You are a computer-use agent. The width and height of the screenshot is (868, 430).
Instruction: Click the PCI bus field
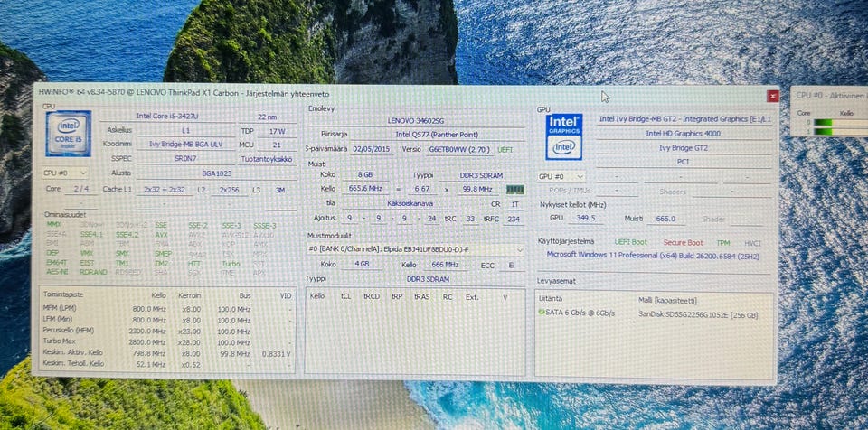pyautogui.click(x=684, y=162)
